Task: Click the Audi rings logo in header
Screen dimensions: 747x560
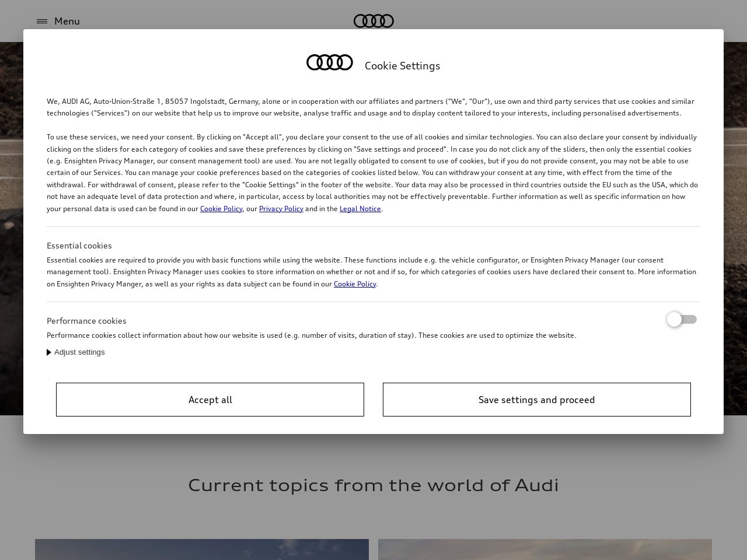Action: click(x=373, y=21)
